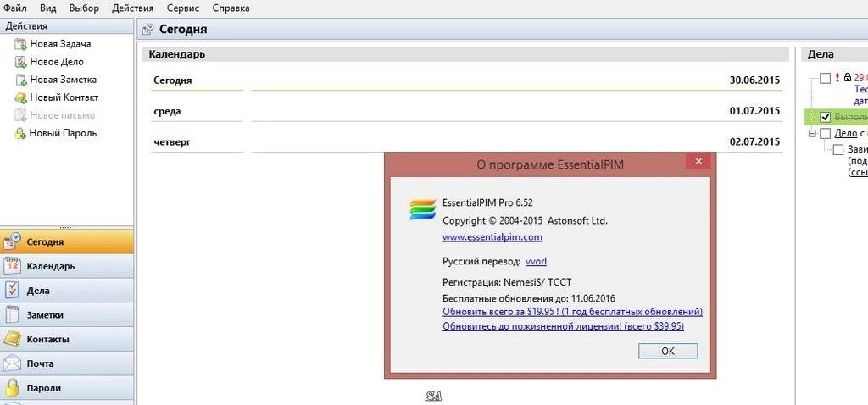Switch to the Дела module
The height and width of the screenshot is (405, 868).
pos(67,291)
